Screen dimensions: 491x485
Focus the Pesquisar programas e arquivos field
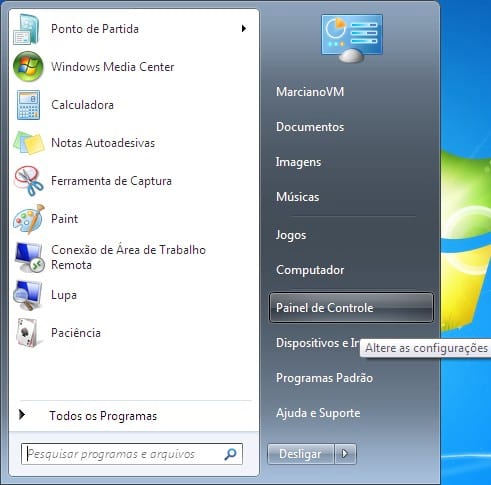[132, 454]
